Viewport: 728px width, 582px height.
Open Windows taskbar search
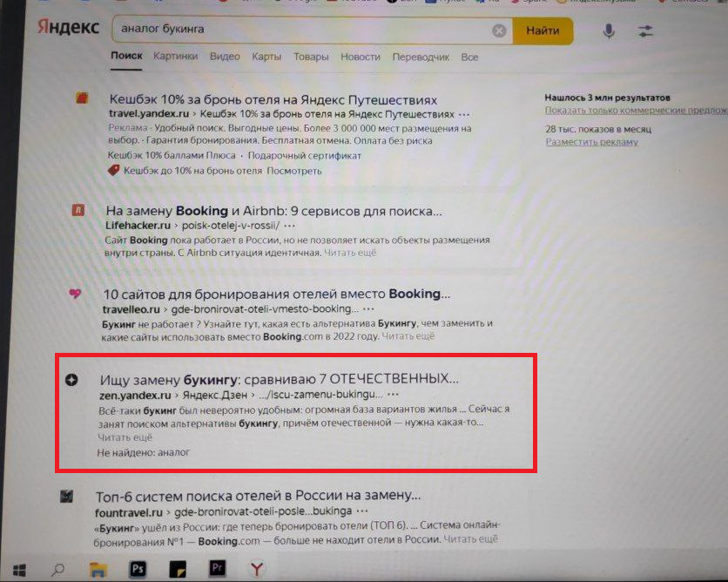(x=58, y=569)
